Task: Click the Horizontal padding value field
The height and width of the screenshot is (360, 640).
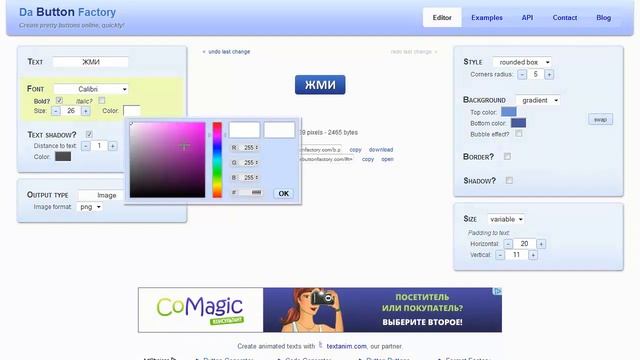Action: click(x=524, y=244)
